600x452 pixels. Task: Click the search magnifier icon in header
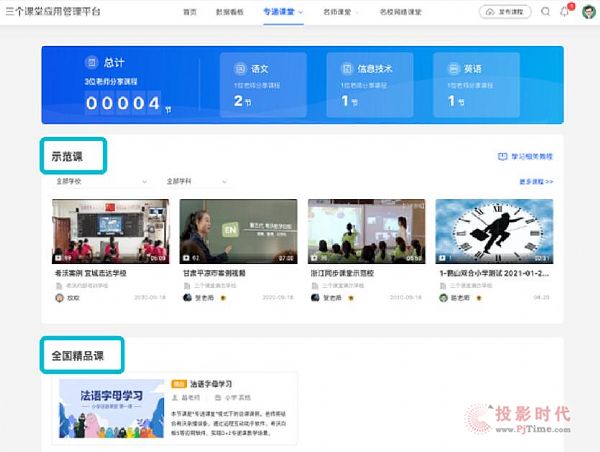click(x=545, y=12)
